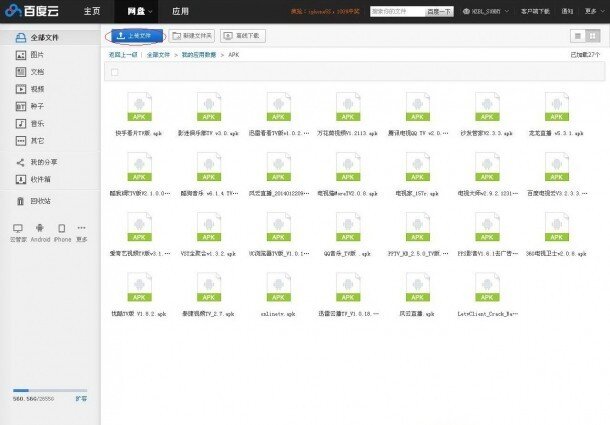Click the 百度一下 search button
This screenshot has width=610, height=425.
(x=439, y=12)
